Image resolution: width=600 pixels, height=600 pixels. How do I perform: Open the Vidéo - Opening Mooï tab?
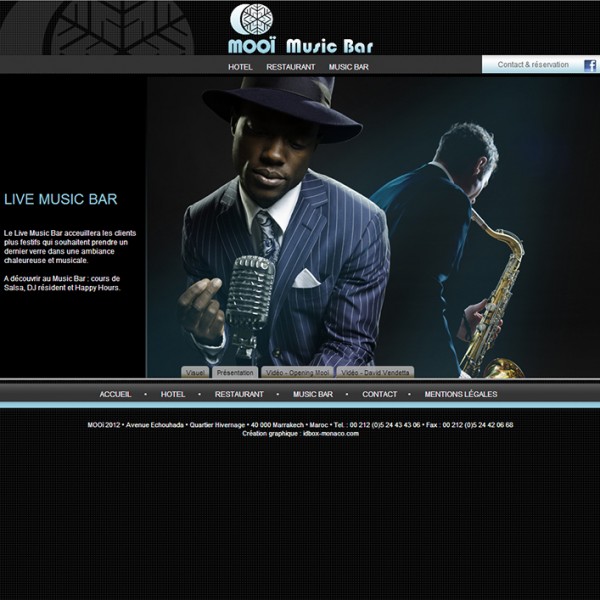(296, 372)
